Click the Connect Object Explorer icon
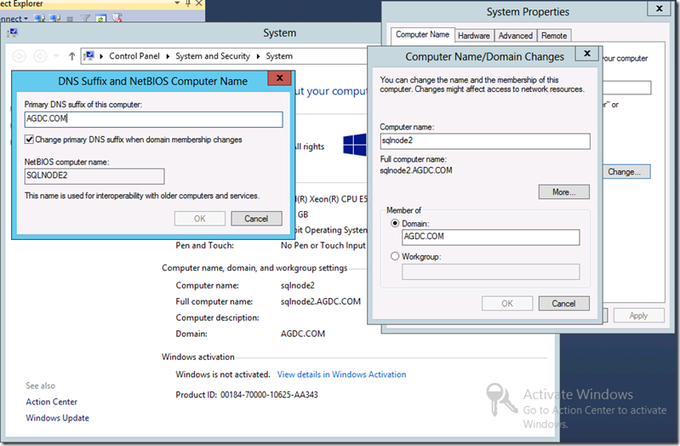The height and width of the screenshot is (446, 680). tap(40, 18)
